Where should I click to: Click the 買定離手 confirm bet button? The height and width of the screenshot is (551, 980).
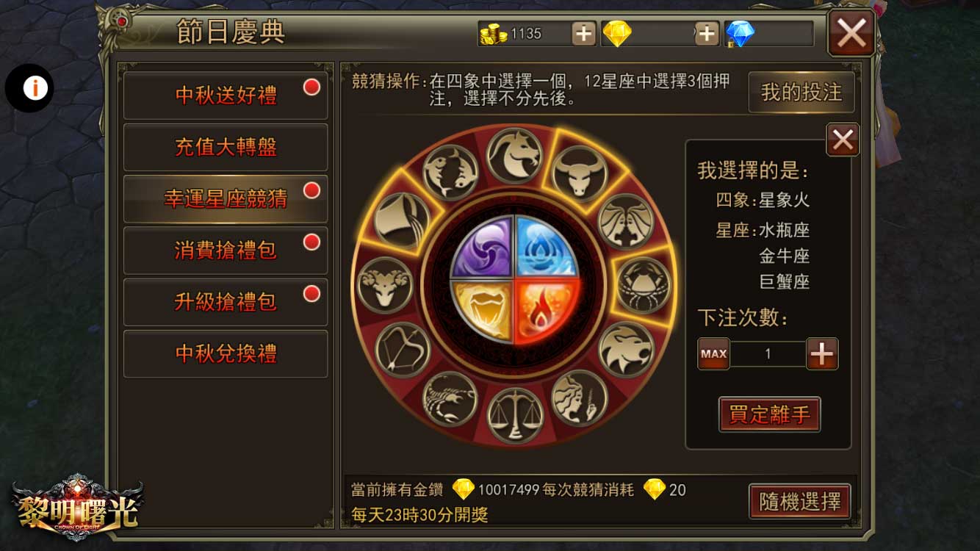point(769,414)
